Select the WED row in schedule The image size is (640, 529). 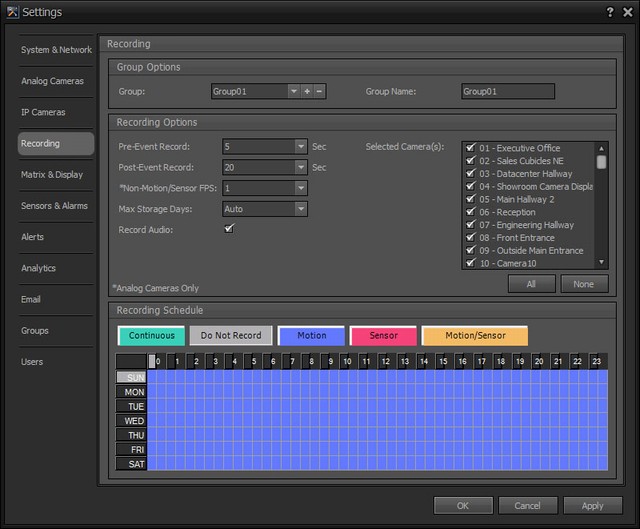coord(131,421)
